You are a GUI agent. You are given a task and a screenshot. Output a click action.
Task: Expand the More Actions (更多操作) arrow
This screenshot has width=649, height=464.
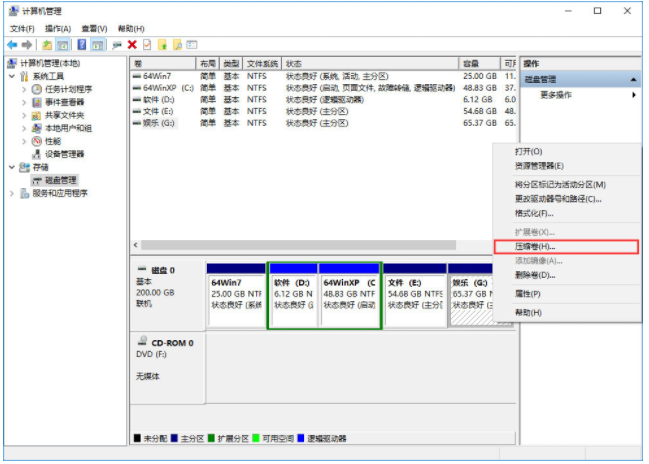click(x=633, y=95)
